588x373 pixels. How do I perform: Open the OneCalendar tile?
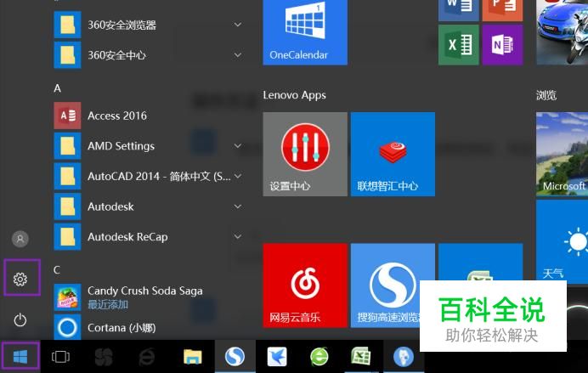pyautogui.click(x=305, y=32)
